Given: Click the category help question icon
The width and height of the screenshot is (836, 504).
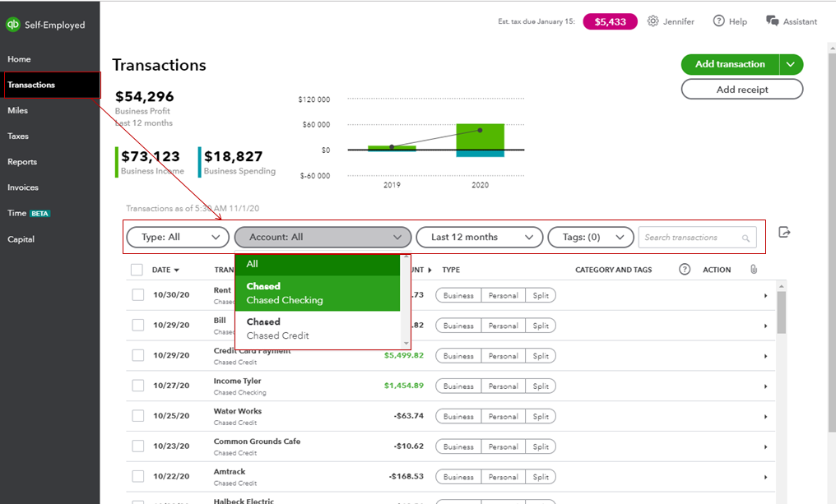Looking at the screenshot, I should tap(685, 269).
